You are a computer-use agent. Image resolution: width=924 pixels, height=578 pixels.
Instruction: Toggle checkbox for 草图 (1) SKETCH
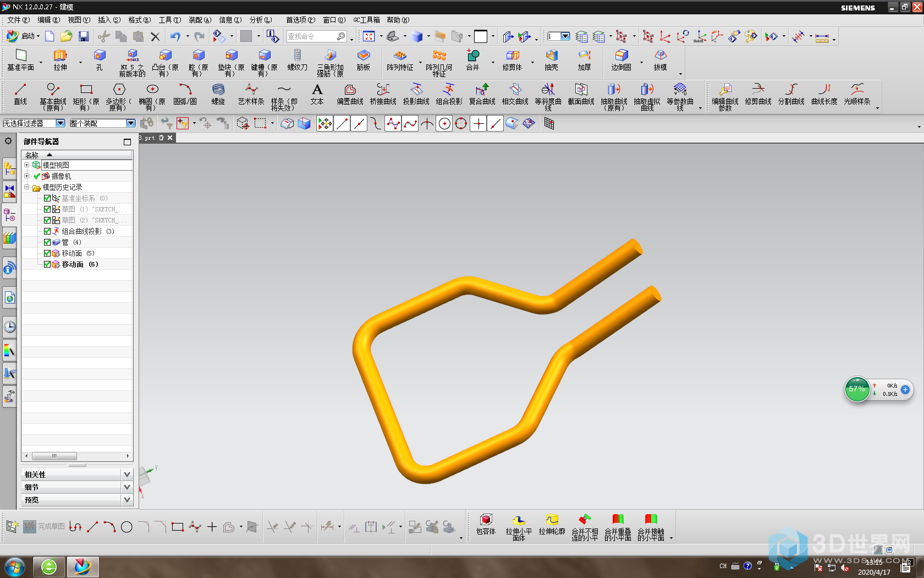(47, 209)
